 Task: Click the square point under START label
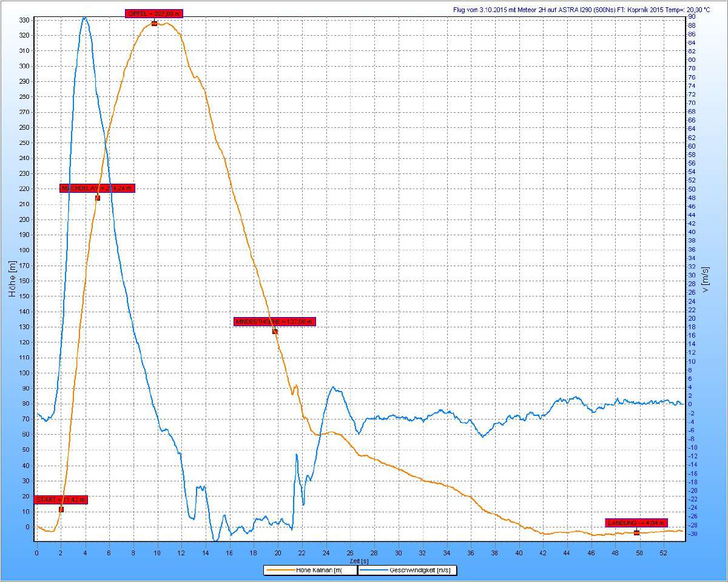click(61, 509)
